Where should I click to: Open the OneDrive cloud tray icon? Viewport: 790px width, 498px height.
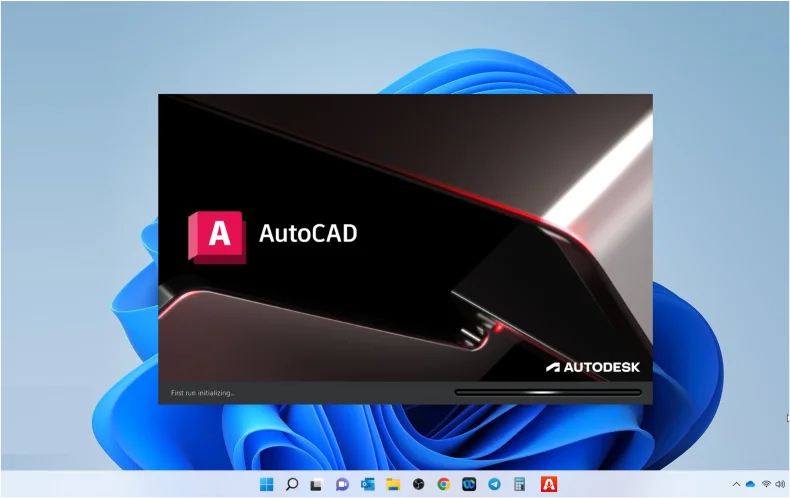pyautogui.click(x=750, y=484)
